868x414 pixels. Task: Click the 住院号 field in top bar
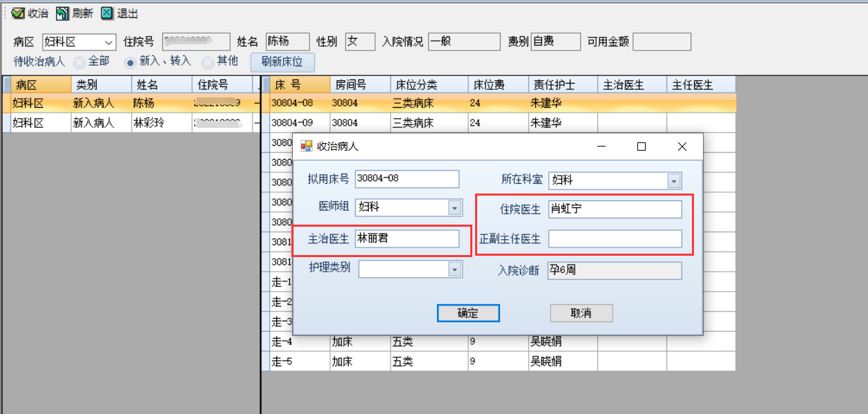(196, 42)
